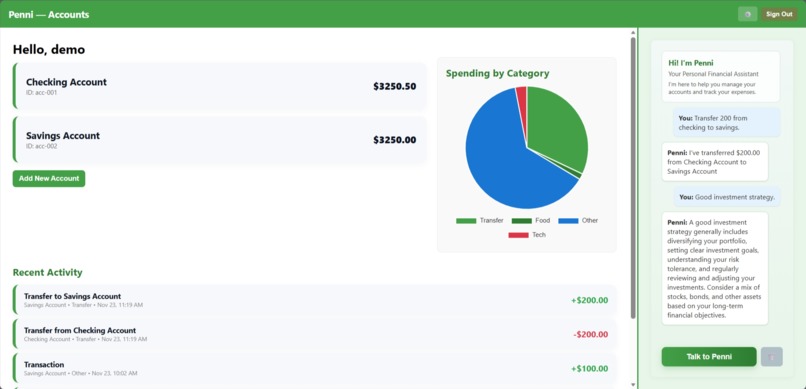
Task: Select the Transfer to Savings Account activity row
Action: click(x=315, y=300)
